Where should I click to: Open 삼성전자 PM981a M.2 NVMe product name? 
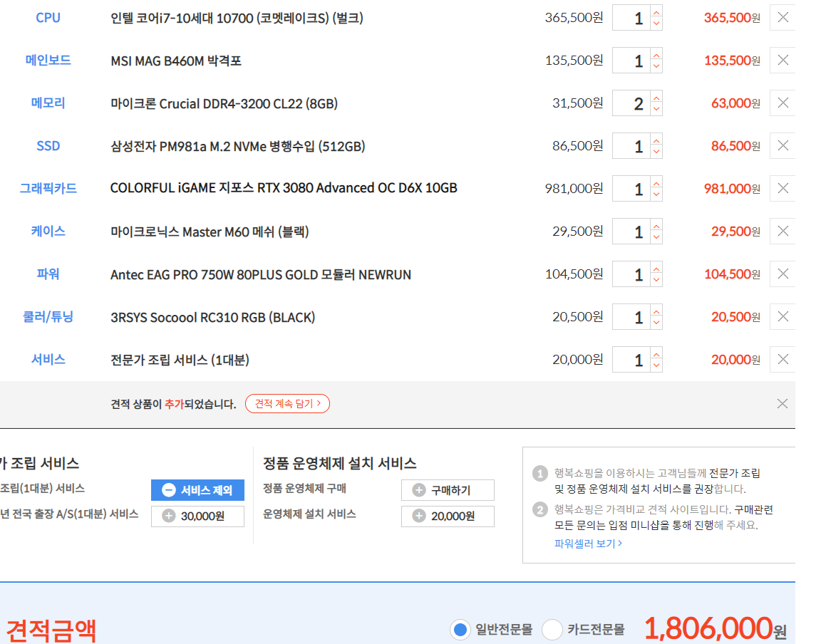pos(238,146)
